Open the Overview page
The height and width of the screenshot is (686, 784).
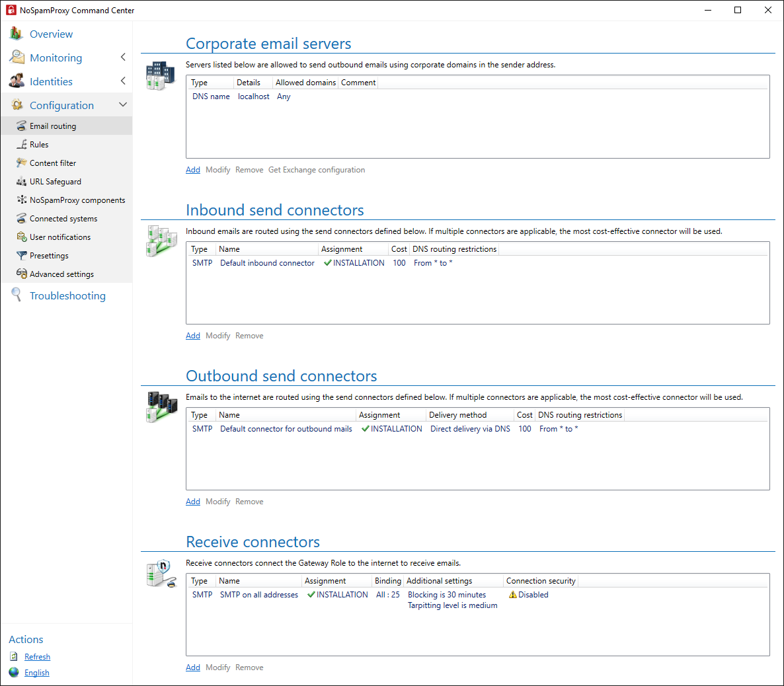coord(51,34)
